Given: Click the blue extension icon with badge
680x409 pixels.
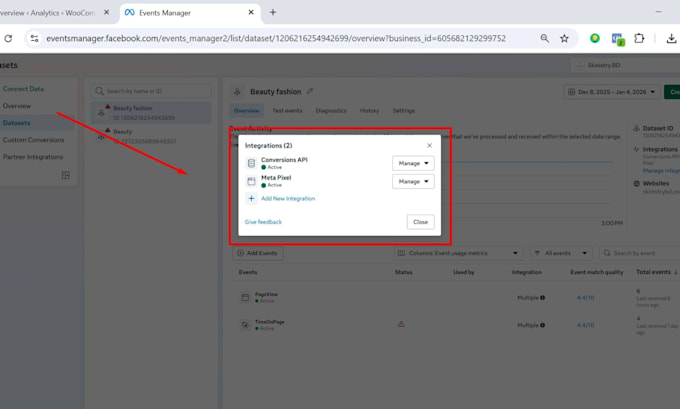Looking at the screenshot, I should click(x=618, y=39).
